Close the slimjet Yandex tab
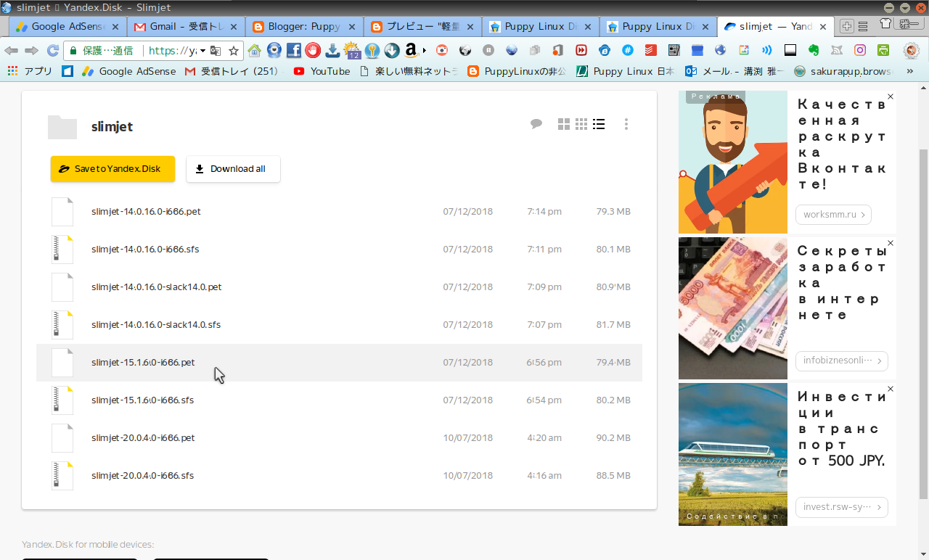929x560 pixels. tap(823, 27)
